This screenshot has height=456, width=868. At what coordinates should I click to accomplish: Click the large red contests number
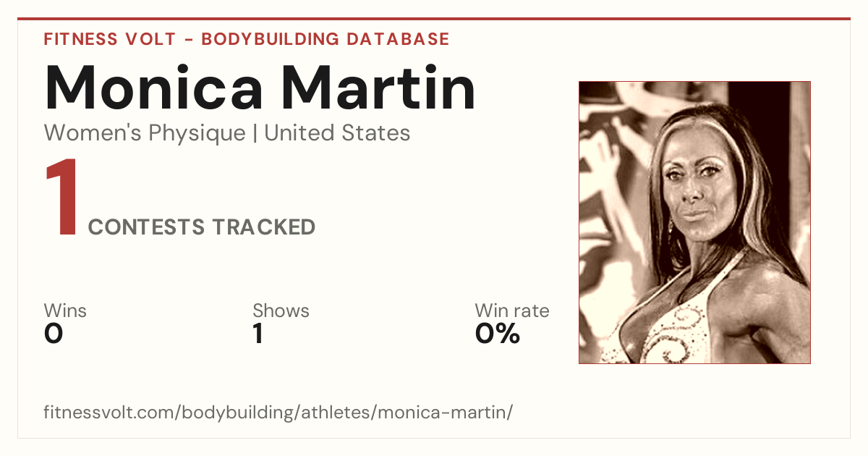tap(61, 199)
